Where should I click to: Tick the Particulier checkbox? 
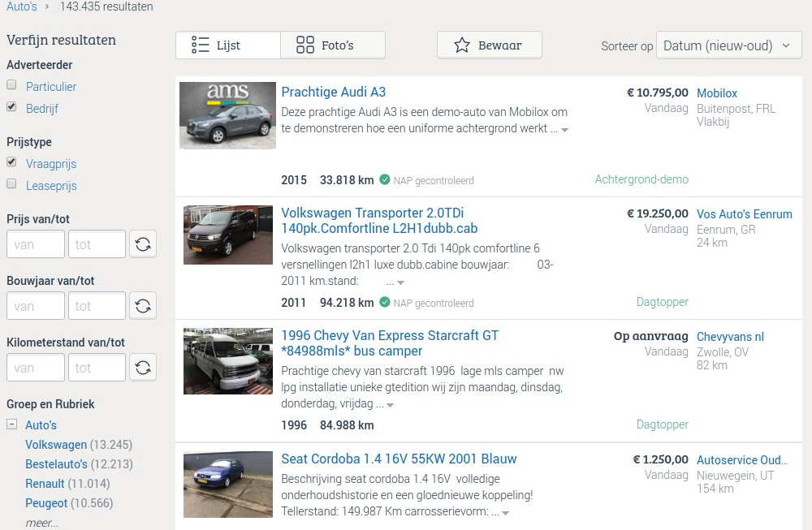(11, 85)
